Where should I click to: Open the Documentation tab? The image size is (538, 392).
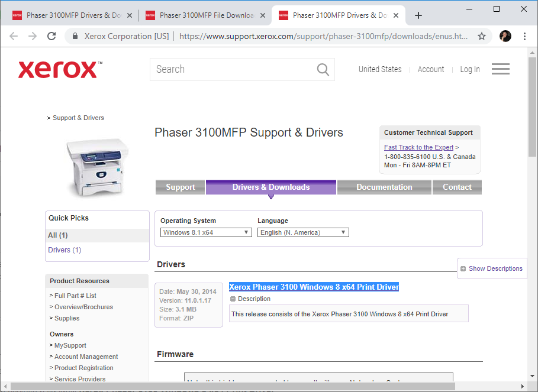coord(384,187)
